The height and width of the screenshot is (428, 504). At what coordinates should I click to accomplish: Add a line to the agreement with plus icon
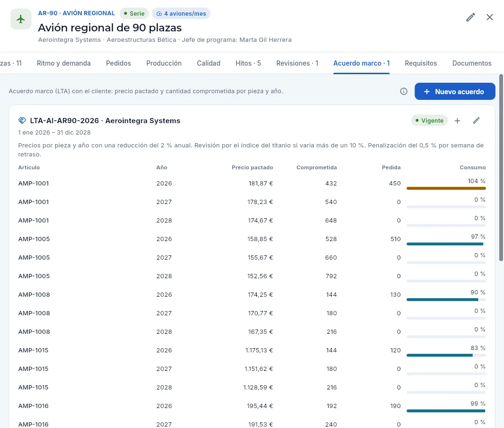click(457, 121)
